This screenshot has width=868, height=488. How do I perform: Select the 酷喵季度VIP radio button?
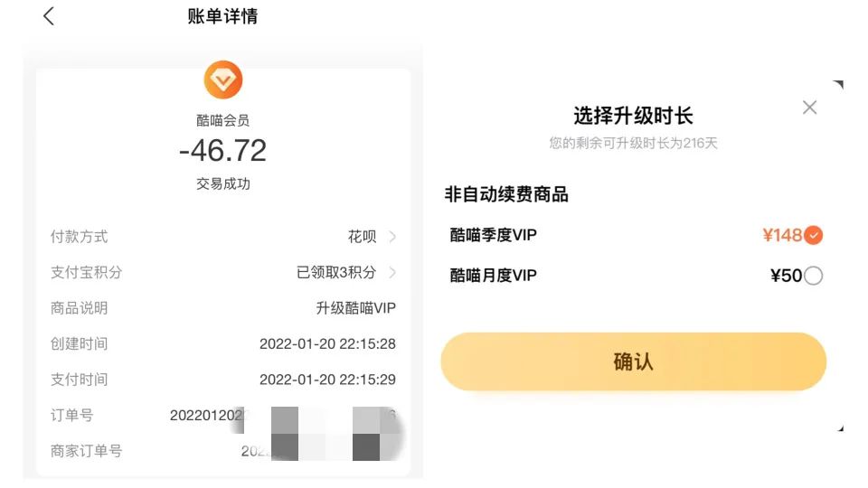(x=813, y=236)
